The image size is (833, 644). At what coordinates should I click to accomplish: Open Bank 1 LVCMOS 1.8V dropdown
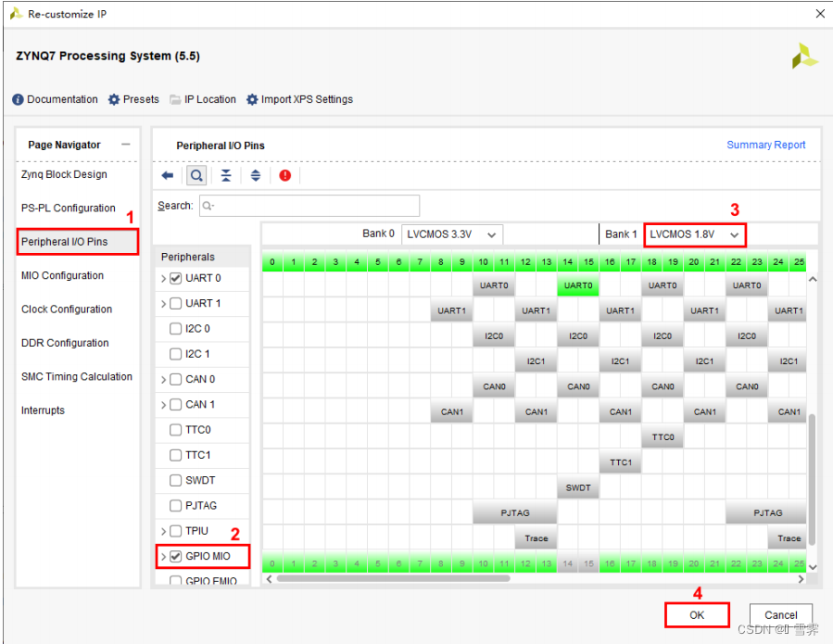point(695,234)
